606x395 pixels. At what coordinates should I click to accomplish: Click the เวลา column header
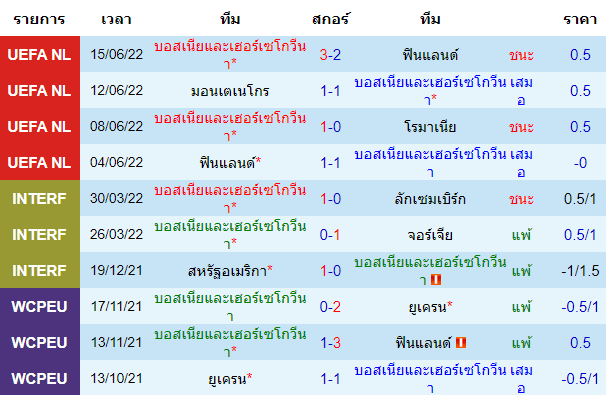116,19
